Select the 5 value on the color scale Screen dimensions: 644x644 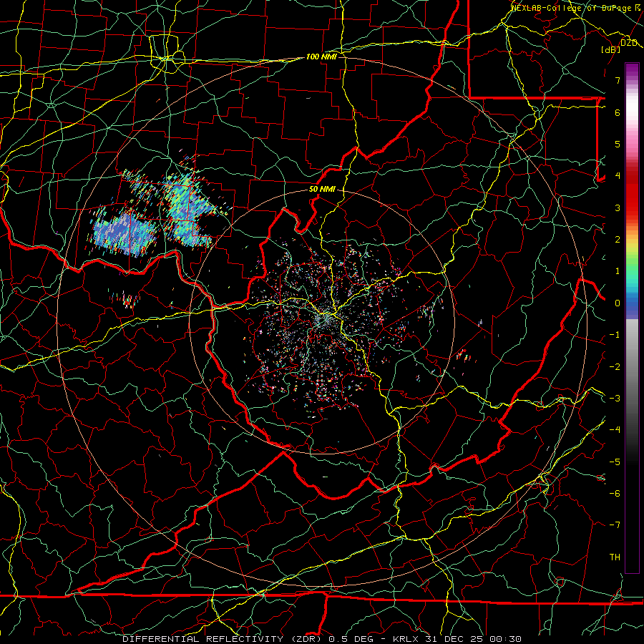[618, 144]
